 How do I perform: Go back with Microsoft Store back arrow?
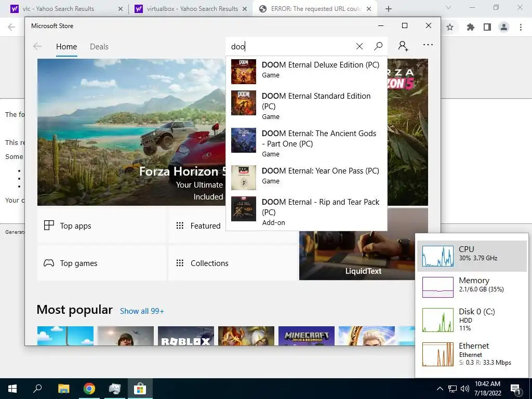click(37, 46)
